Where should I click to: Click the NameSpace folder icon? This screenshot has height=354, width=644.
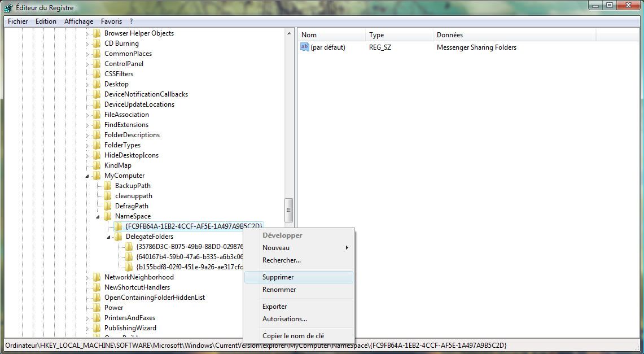pos(108,216)
